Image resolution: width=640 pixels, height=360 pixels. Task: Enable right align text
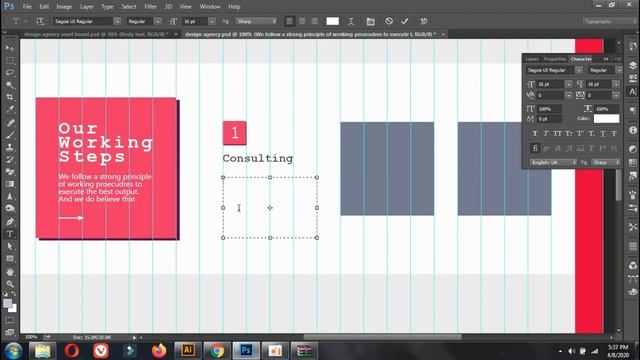315,21
